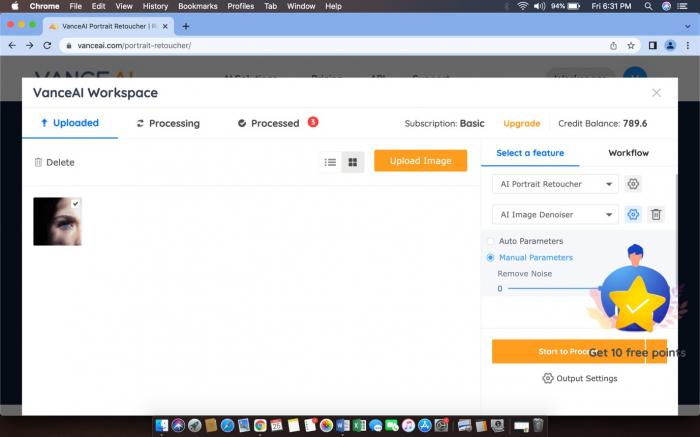Launch Siri from the dock
The height and width of the screenshot is (437, 700).
tap(178, 425)
